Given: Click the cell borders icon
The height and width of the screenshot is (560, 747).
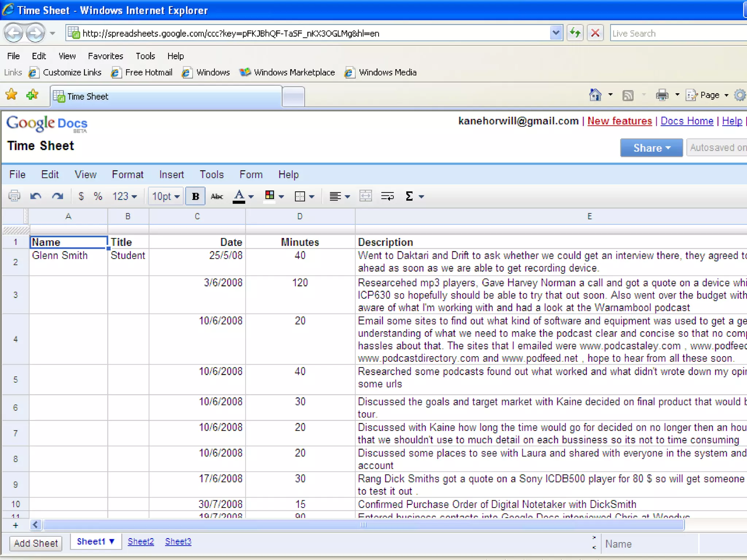Looking at the screenshot, I should pyautogui.click(x=299, y=197).
